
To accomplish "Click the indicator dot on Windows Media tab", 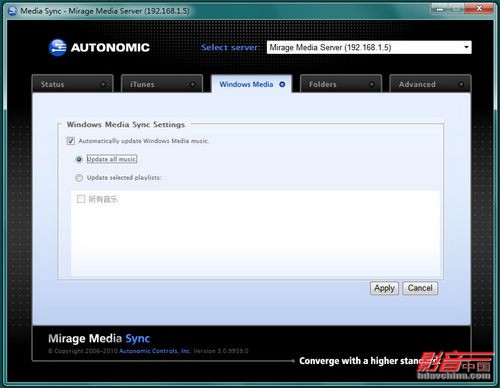I will (x=282, y=84).
